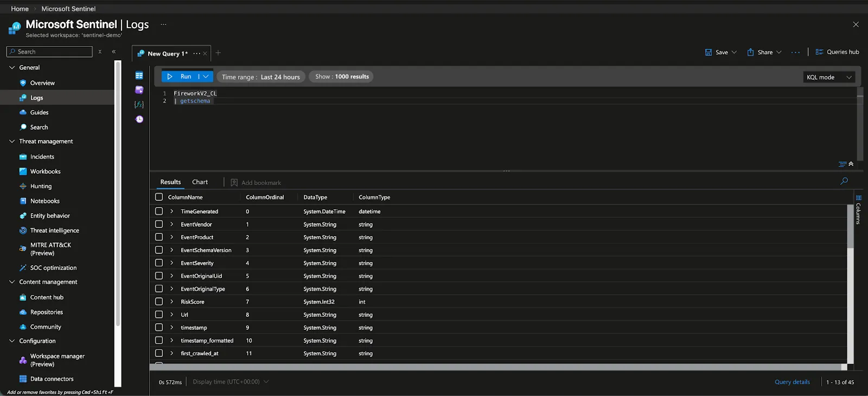This screenshot has height=396, width=868.
Task: Select the EventVendor row checkbox
Action: 159,224
